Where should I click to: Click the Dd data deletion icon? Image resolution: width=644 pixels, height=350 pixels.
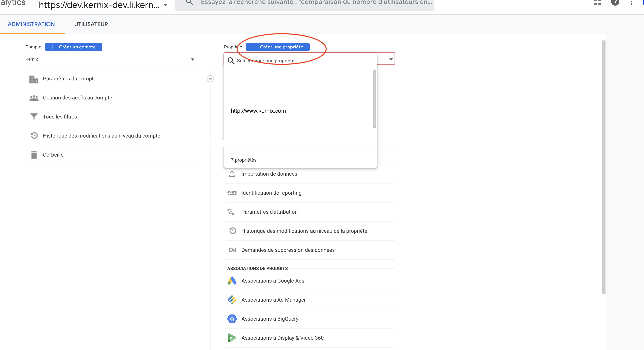coord(232,250)
